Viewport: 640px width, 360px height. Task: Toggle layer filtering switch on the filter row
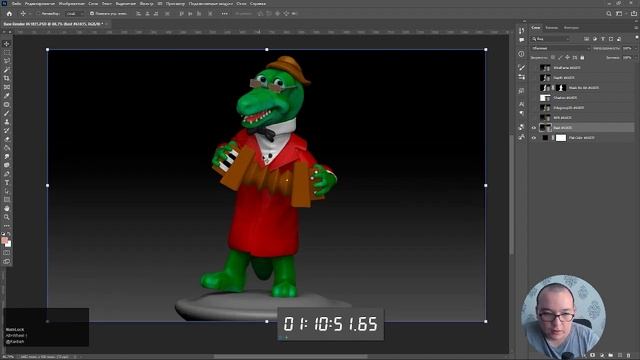pos(637,38)
